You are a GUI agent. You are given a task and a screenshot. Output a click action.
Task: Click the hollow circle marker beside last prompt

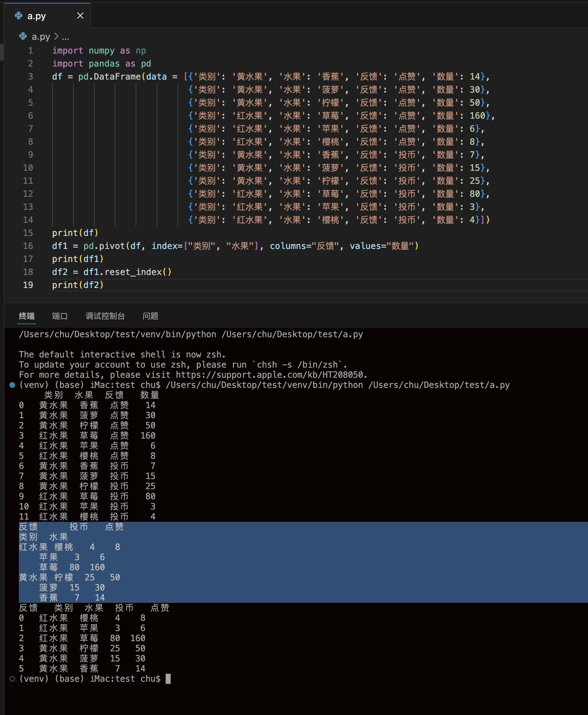[x=12, y=679]
